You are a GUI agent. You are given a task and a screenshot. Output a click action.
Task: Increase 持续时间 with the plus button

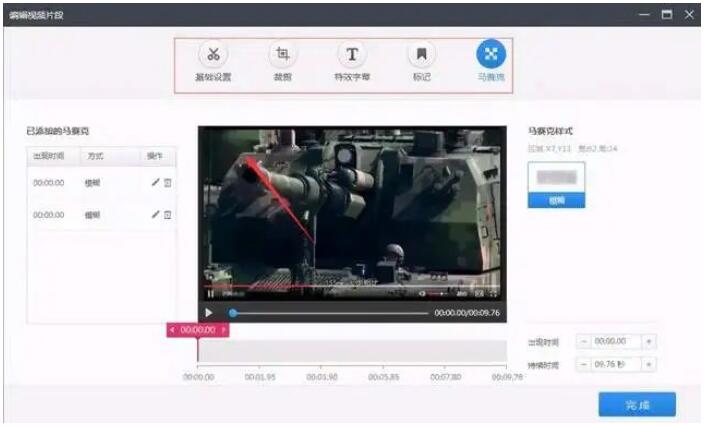[649, 364]
